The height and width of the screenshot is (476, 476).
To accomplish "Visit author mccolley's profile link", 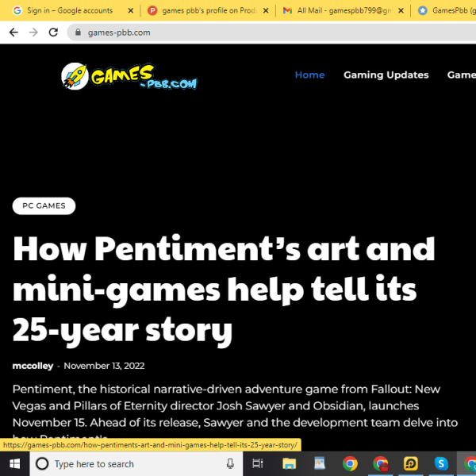I will (33, 366).
